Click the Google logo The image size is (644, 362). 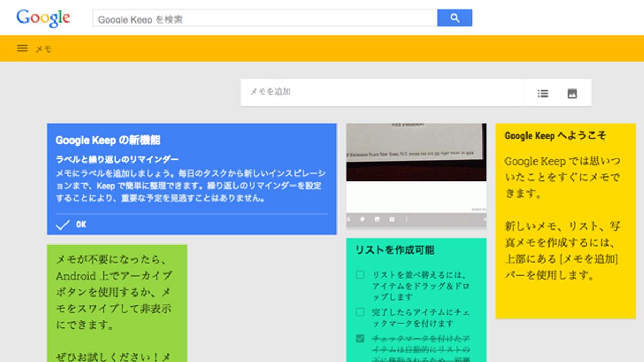[x=43, y=18]
